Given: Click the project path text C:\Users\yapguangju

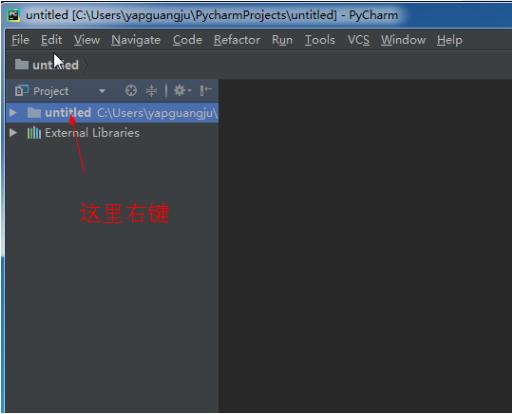Looking at the screenshot, I should point(157,113).
